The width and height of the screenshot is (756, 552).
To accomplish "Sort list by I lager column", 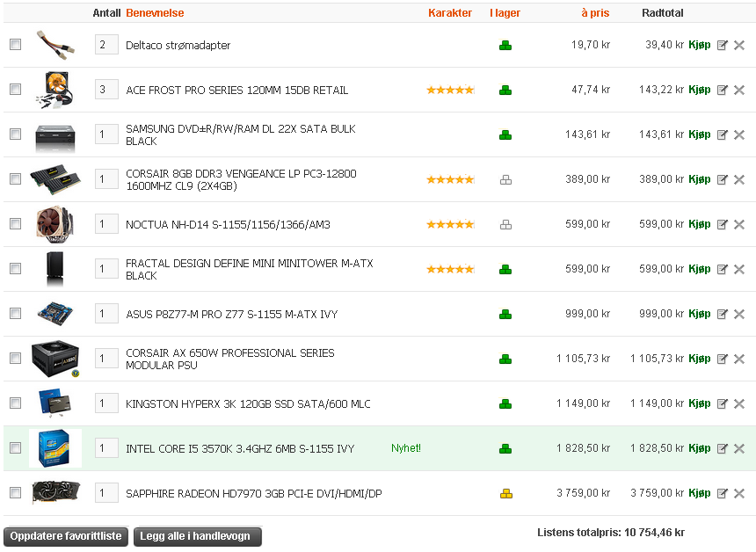I will point(505,13).
